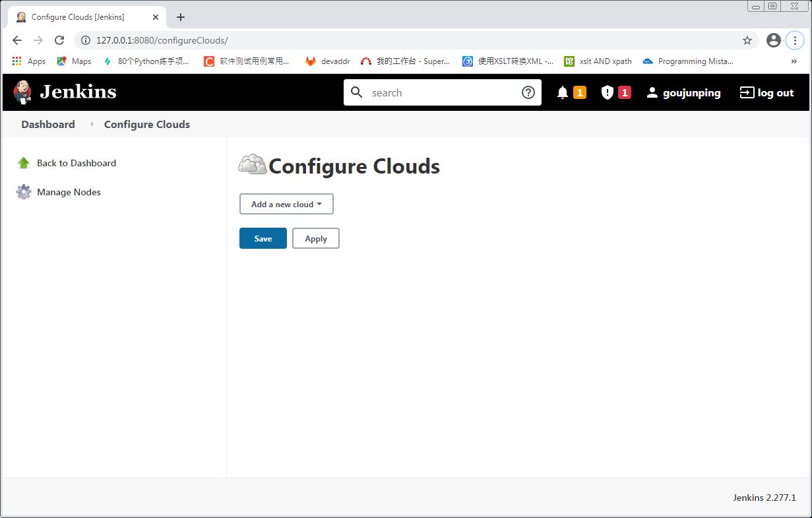The width and height of the screenshot is (812, 518).
Task: Expand Add a new cloud dropdown
Action: (286, 204)
